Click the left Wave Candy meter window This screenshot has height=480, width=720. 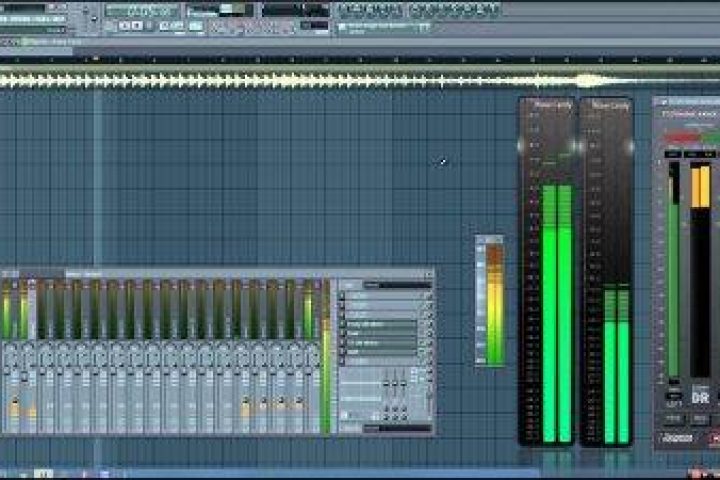(546, 280)
